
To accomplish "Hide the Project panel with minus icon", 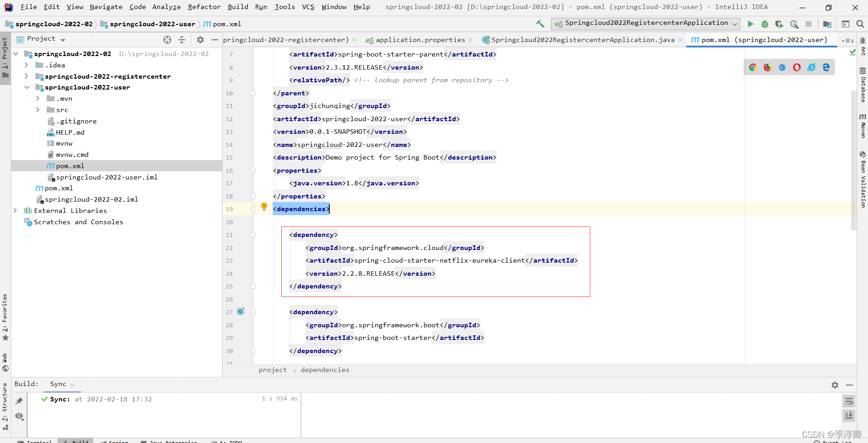I will [214, 40].
